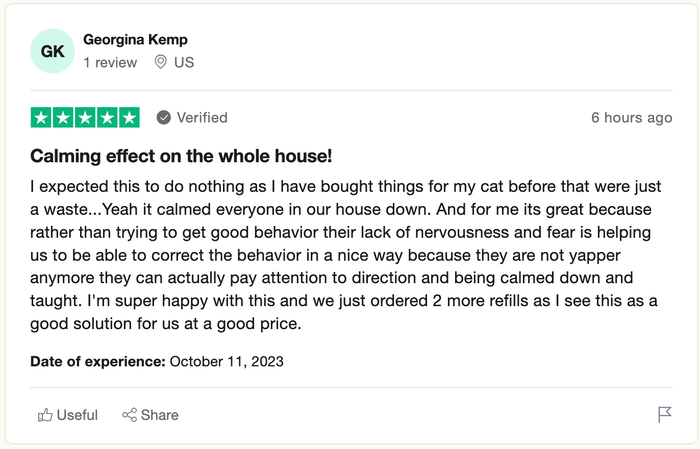Click the "US" country label

pos(183,62)
